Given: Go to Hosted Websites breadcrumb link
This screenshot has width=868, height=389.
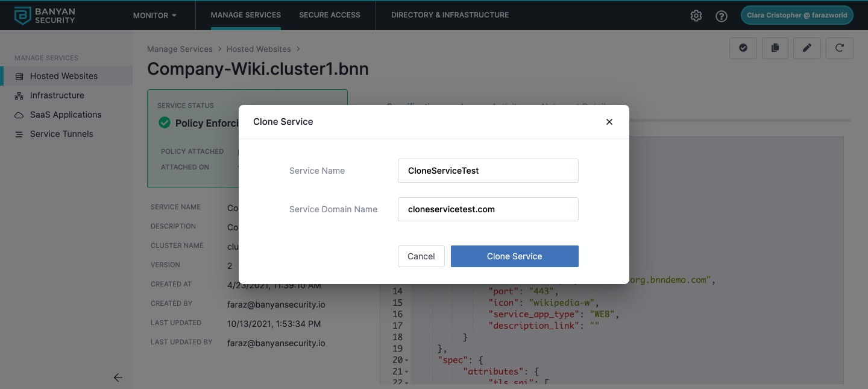Looking at the screenshot, I should click(x=259, y=49).
